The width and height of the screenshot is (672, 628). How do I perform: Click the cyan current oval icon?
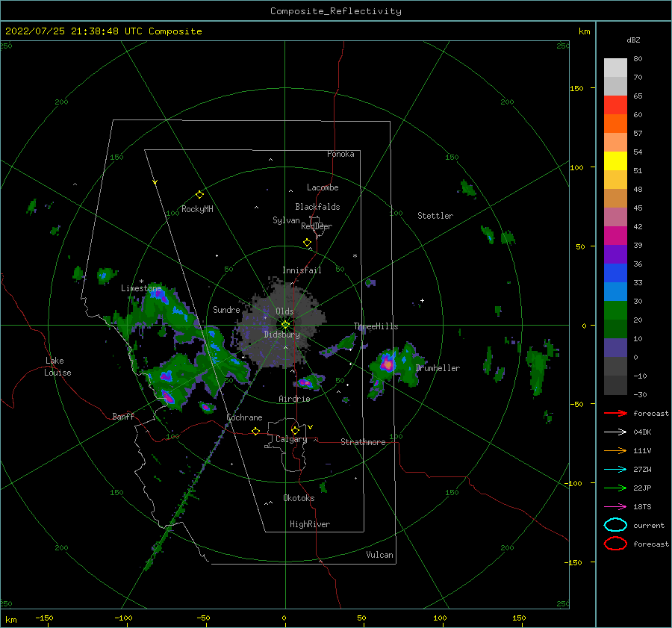615,525
